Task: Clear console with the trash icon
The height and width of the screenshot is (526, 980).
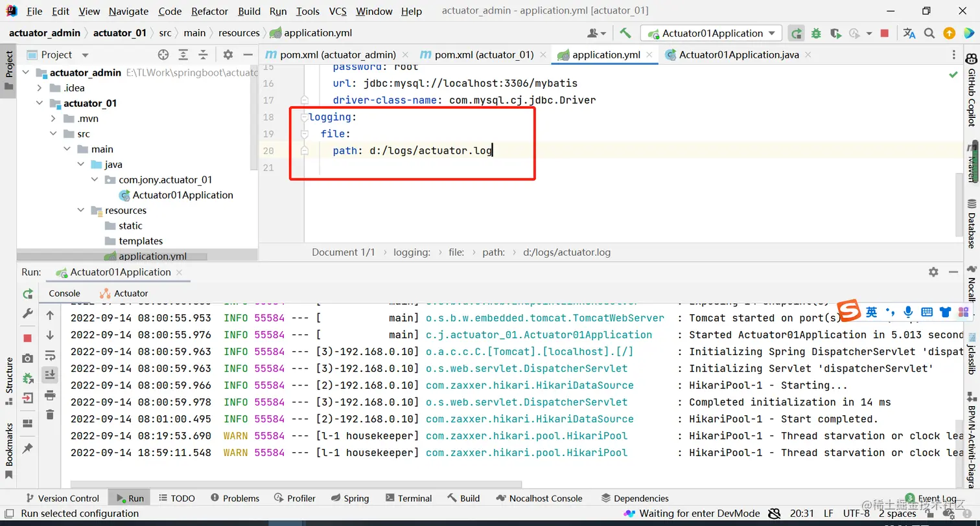Action: 50,415
